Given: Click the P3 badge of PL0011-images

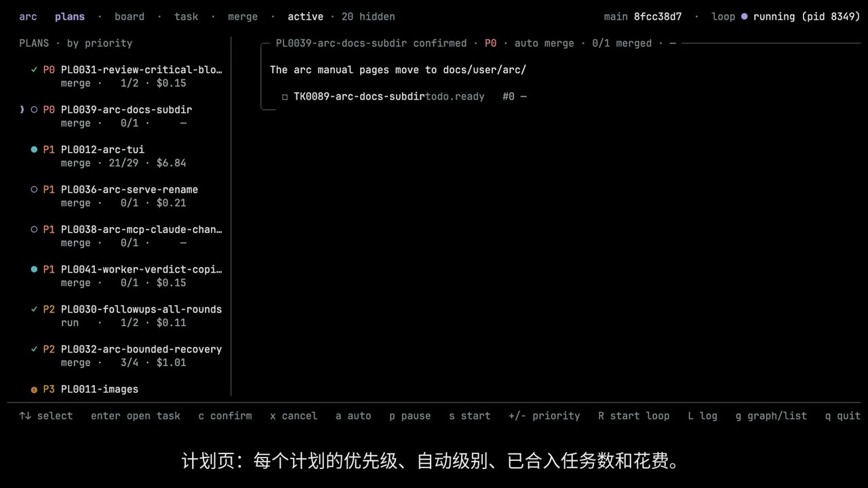Looking at the screenshot, I should click(49, 390).
